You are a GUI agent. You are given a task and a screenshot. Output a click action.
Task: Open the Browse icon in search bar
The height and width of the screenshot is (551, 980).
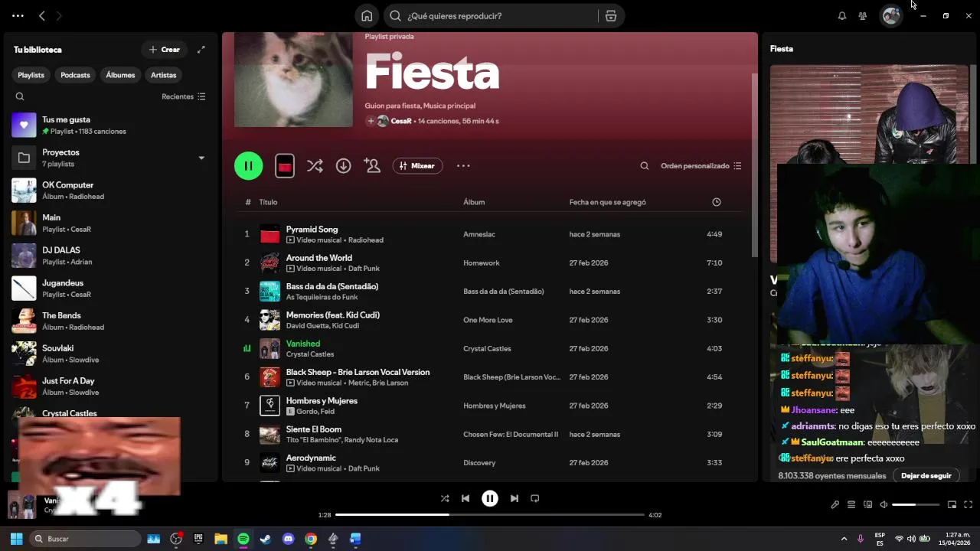(611, 15)
